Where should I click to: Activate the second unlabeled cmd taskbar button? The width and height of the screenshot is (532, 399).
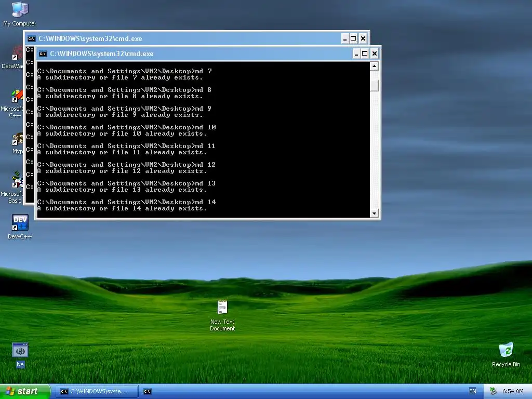coord(147,391)
